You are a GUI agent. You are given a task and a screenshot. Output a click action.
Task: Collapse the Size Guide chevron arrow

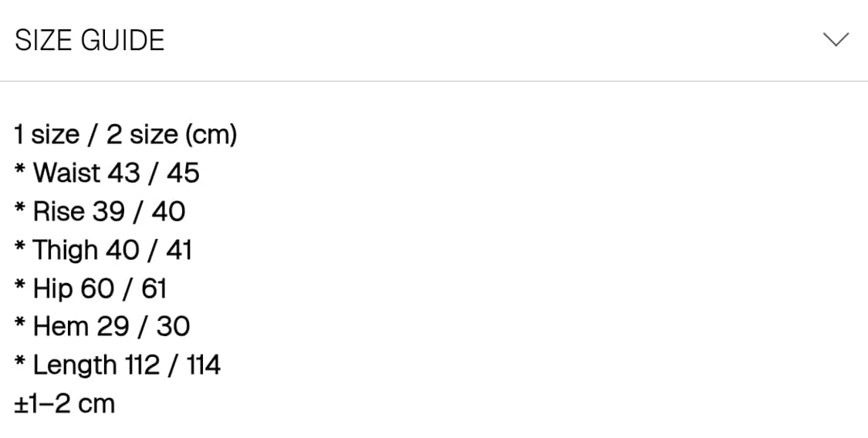[836, 39]
